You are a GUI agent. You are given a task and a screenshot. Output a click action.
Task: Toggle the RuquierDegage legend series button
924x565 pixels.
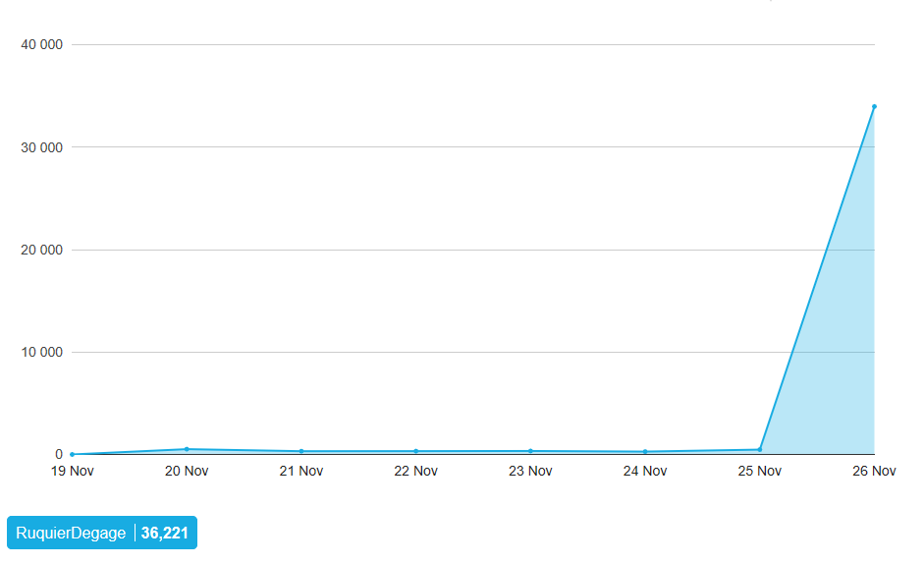(x=102, y=533)
